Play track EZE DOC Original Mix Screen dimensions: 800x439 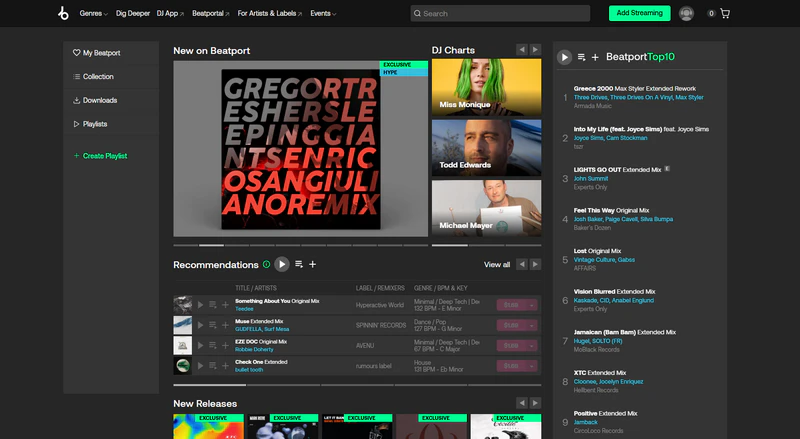tap(201, 346)
